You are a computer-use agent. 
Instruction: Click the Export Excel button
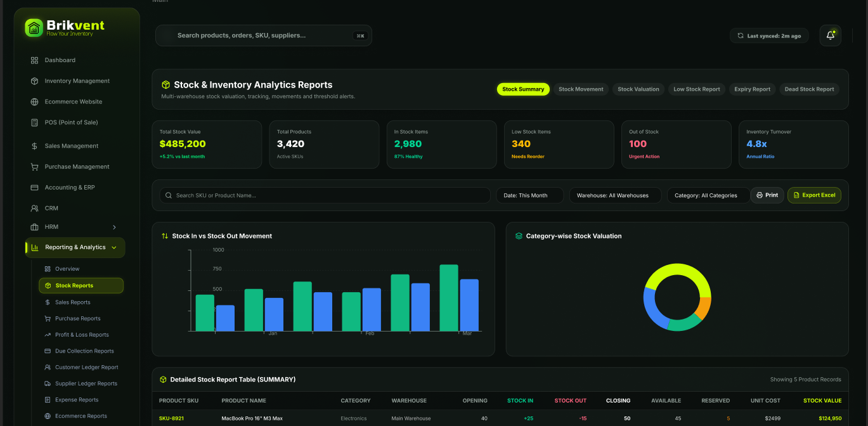click(814, 195)
